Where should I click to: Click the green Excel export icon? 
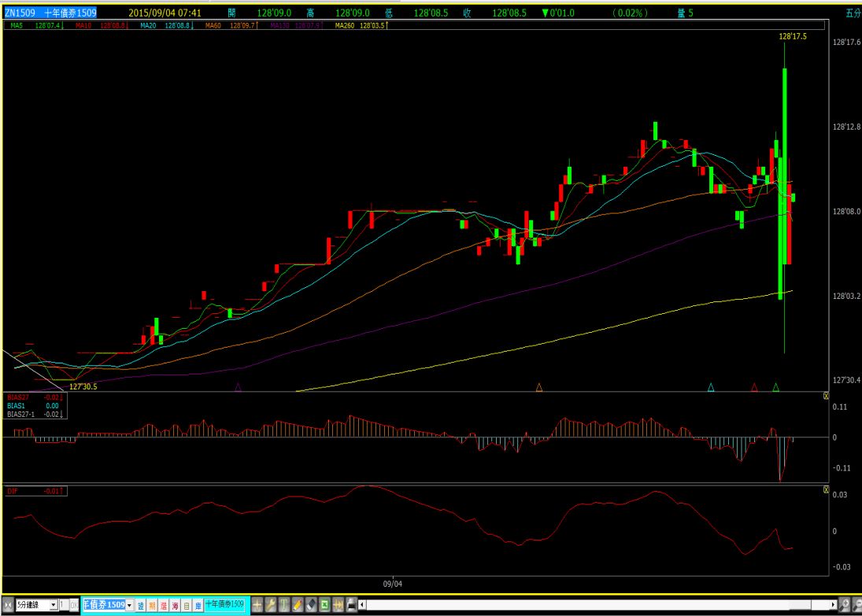click(325, 605)
